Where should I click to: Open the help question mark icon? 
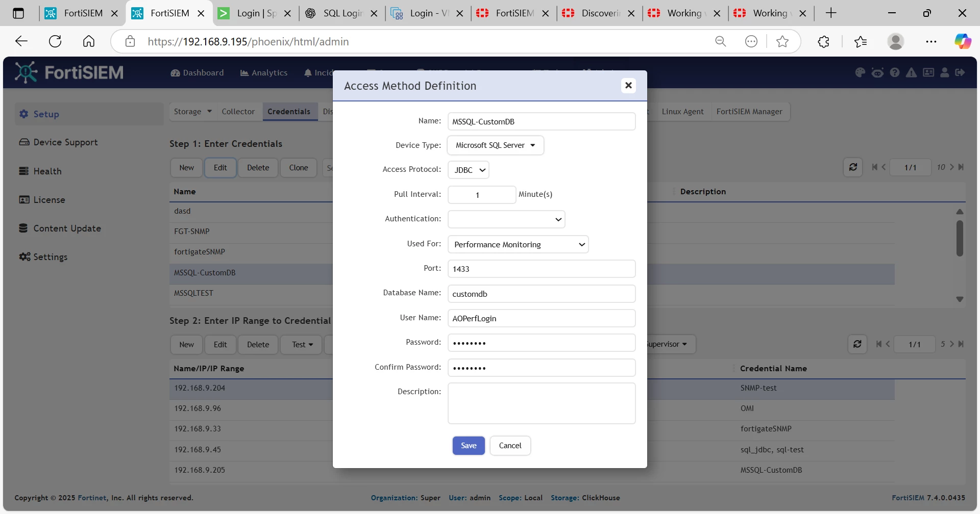pos(895,73)
